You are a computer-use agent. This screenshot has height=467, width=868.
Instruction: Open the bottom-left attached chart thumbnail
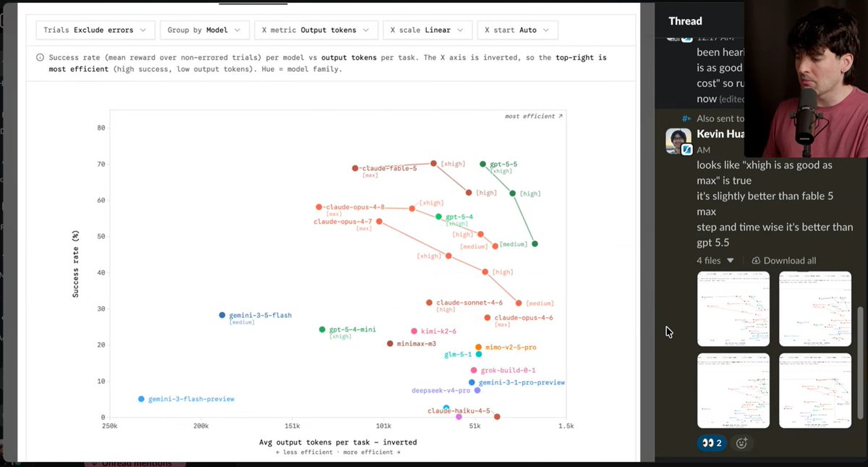tap(733, 390)
